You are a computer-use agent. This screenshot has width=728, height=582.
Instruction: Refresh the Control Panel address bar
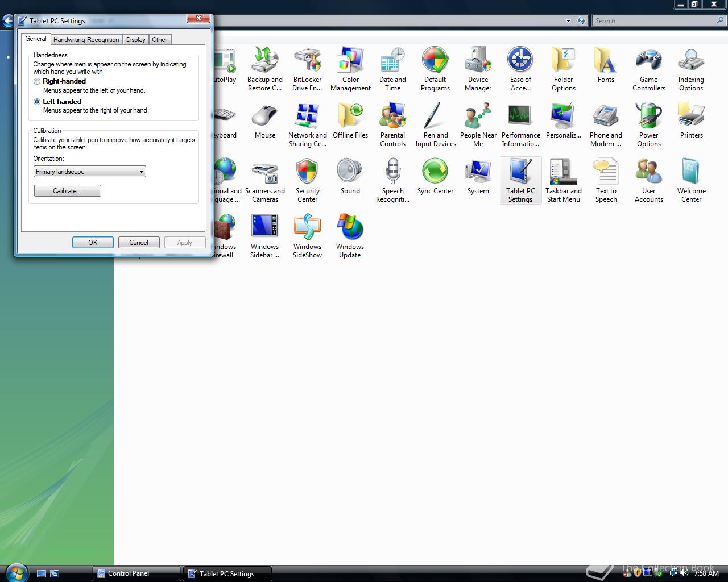(581, 21)
